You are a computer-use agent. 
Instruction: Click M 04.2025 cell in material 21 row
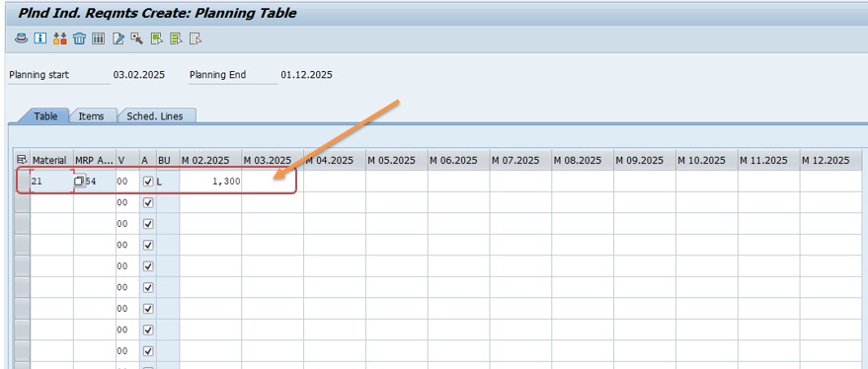pos(335,181)
